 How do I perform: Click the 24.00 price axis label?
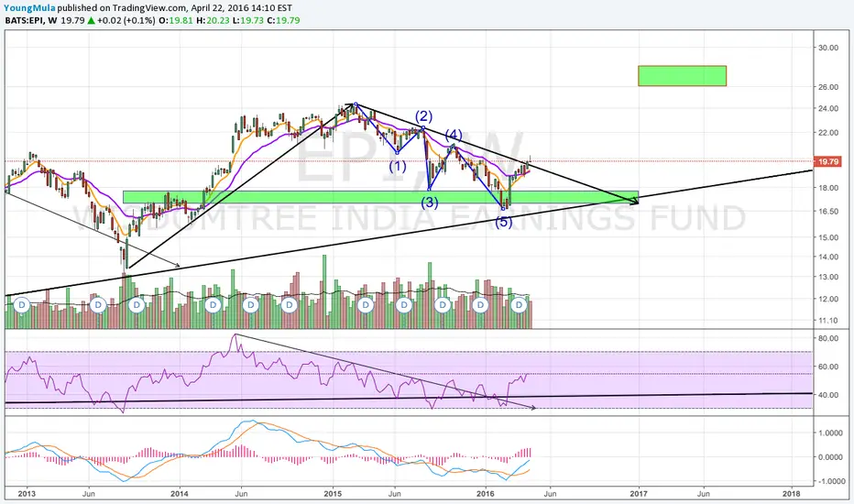[827, 108]
